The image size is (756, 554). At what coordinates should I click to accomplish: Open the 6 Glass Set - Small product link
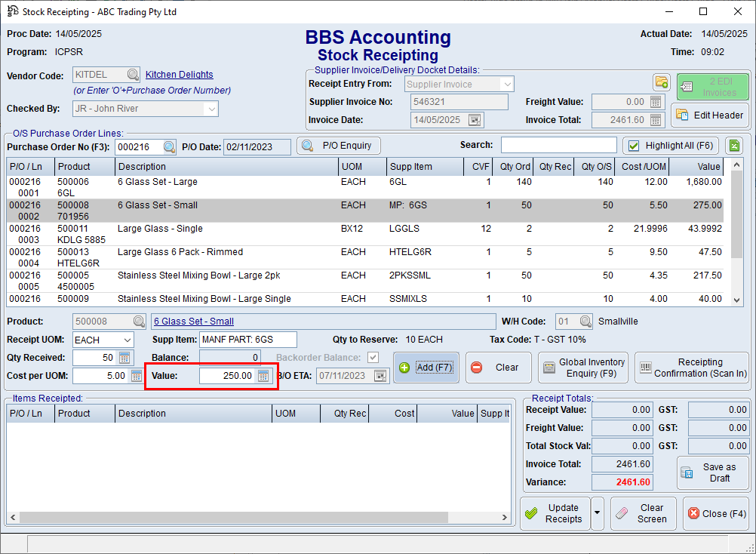194,322
